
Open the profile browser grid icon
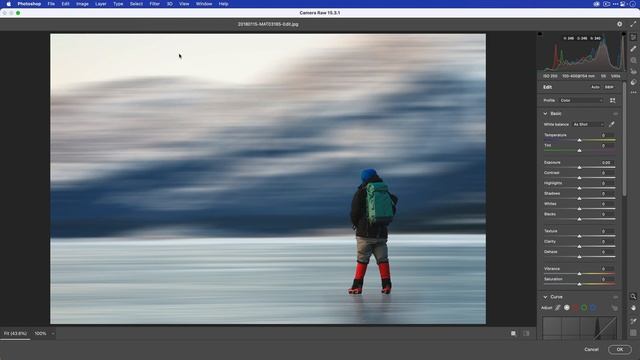click(613, 100)
